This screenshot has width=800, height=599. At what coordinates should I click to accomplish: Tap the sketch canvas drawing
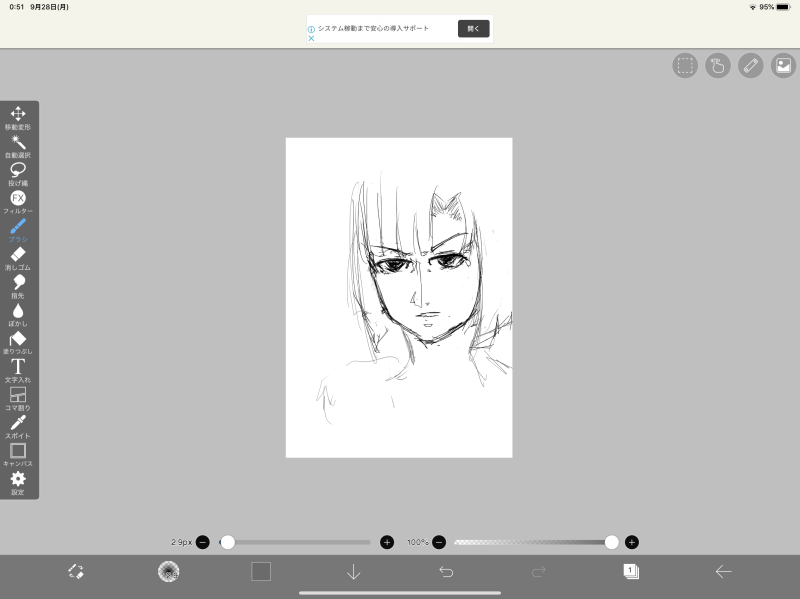(399, 297)
